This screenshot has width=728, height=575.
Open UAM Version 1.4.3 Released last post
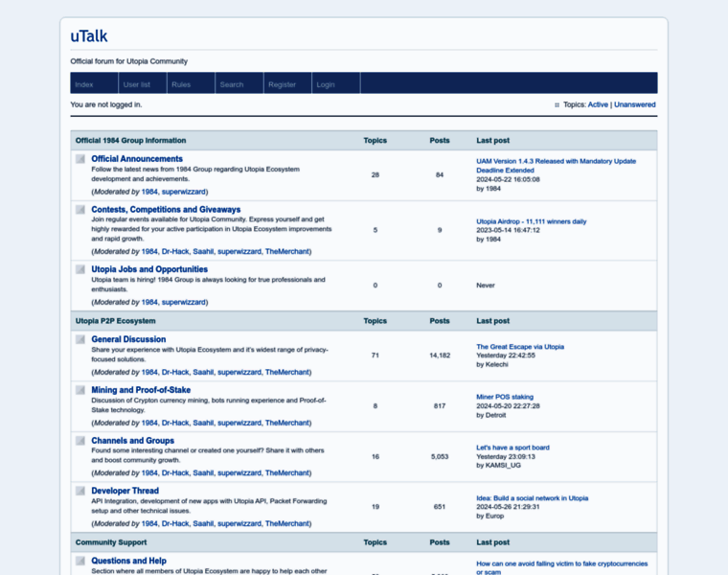556,166
